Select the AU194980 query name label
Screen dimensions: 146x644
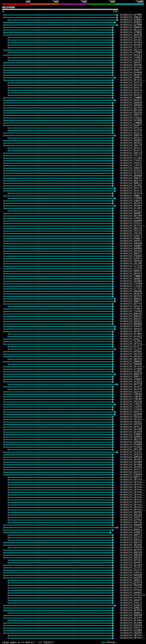pos(8,8)
